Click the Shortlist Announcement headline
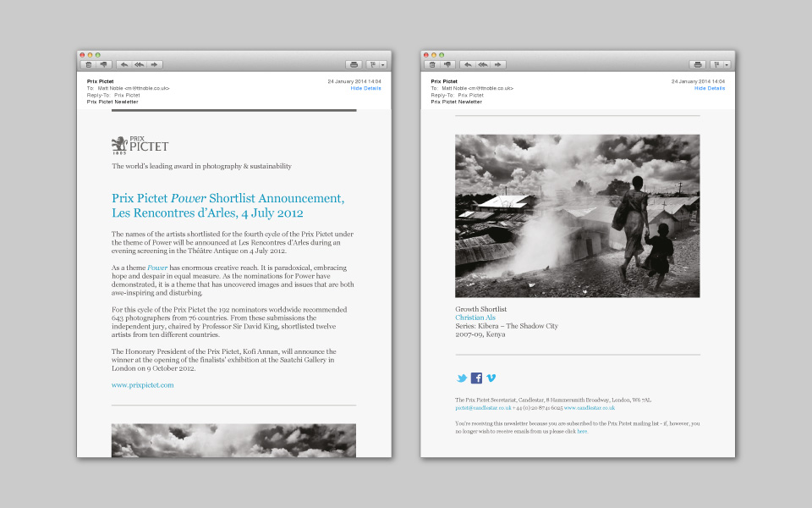This screenshot has width=812, height=508. (x=228, y=206)
